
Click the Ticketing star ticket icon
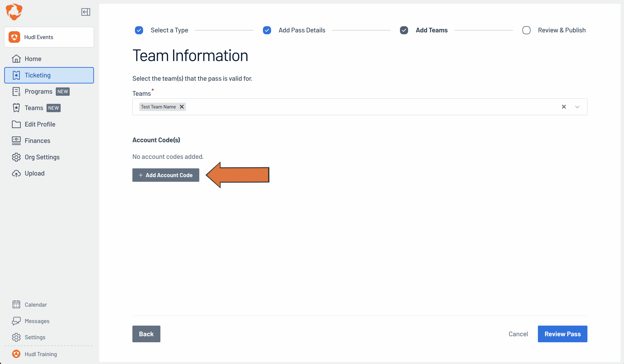[16, 75]
